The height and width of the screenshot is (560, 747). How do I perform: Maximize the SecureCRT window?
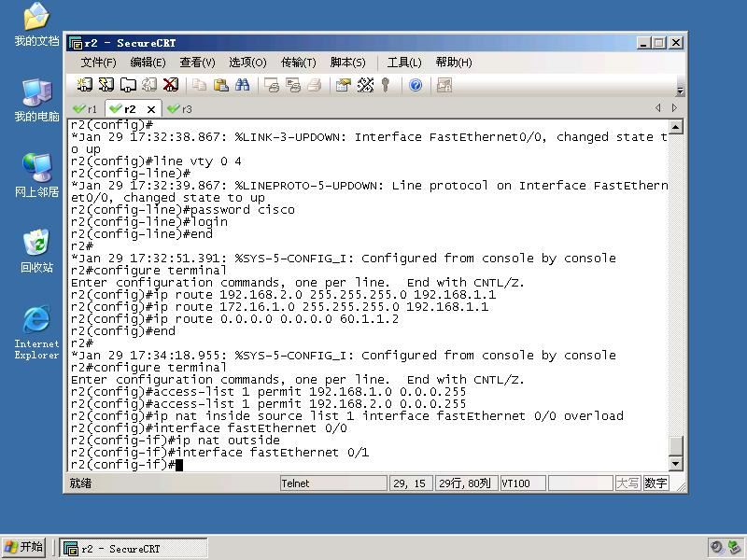(x=659, y=43)
